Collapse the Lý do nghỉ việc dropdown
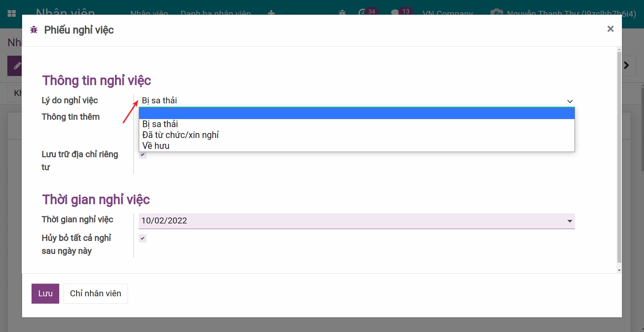The image size is (644, 332). 570,101
